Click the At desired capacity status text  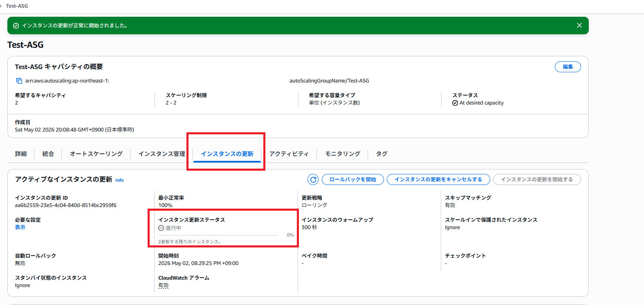click(481, 103)
